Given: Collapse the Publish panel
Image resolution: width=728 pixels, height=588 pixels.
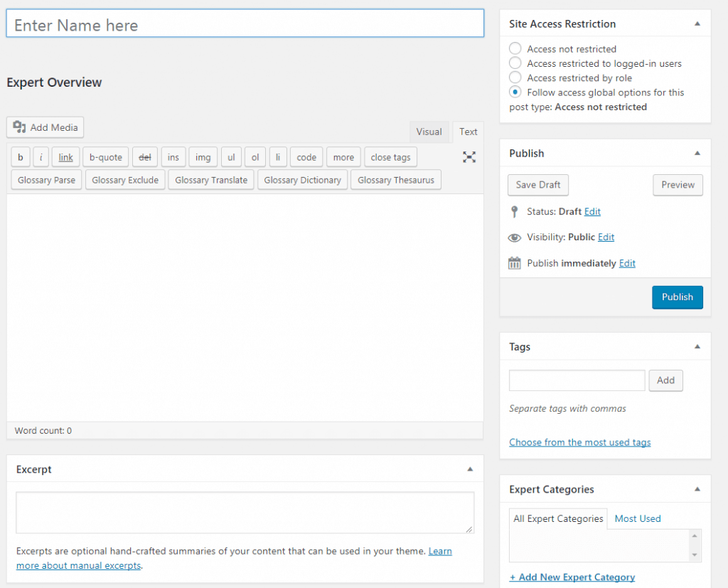Looking at the screenshot, I should point(697,153).
